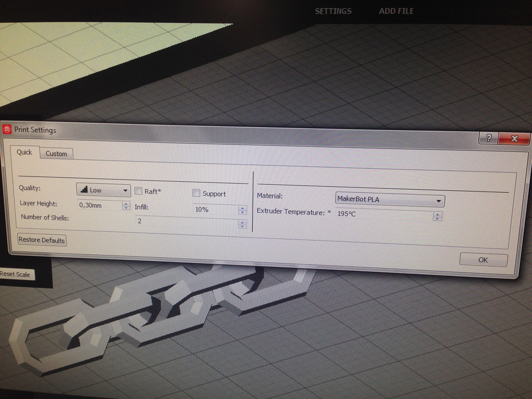Open the Quality dropdown set to Low

tap(103, 190)
